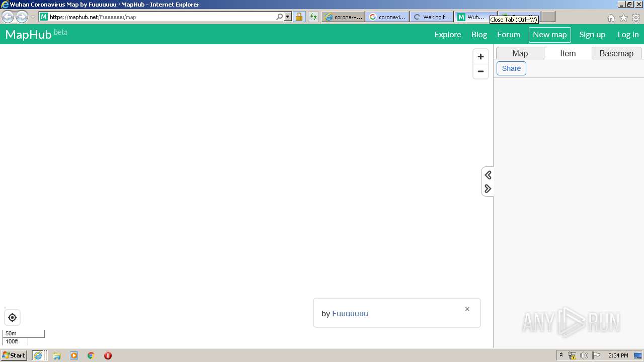
Task: Click the Share button
Action: [x=511, y=68]
